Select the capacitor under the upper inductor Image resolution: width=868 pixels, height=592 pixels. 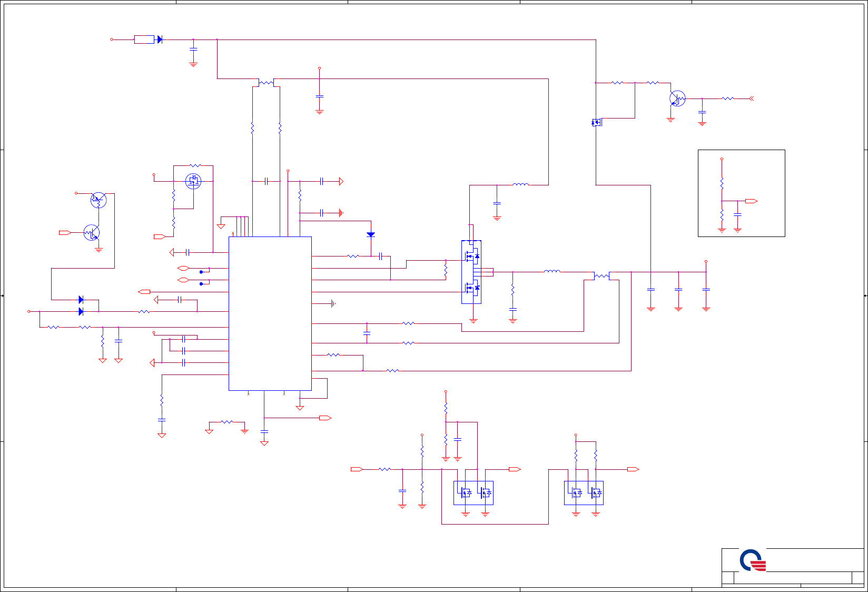point(497,203)
